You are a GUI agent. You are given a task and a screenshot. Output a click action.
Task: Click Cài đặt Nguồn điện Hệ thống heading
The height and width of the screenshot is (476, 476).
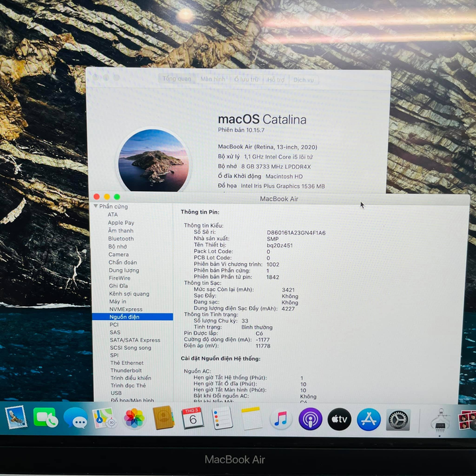(x=221, y=358)
